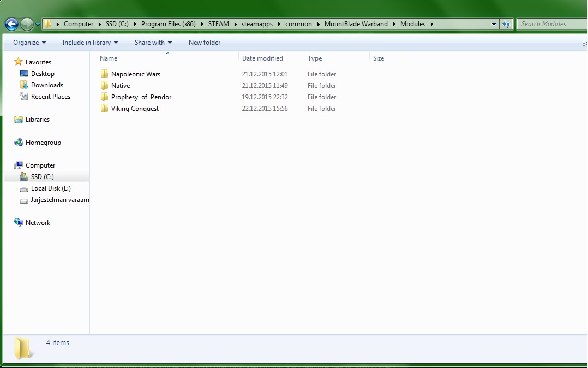
Task: Click the Libraries icon
Action: click(19, 120)
